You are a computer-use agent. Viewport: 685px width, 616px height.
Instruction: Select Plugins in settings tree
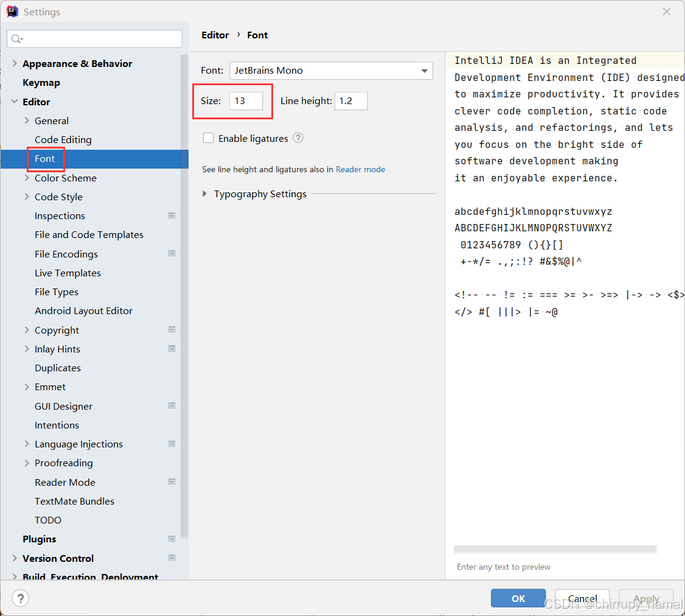[x=40, y=539]
